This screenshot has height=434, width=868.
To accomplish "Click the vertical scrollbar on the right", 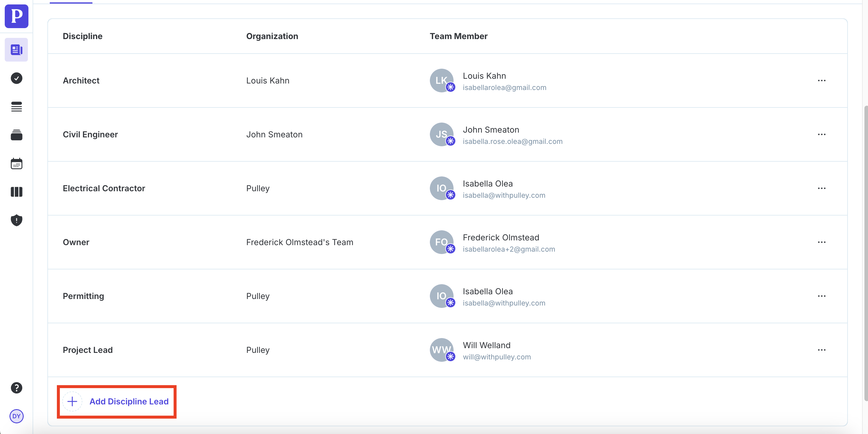I will coord(865,253).
